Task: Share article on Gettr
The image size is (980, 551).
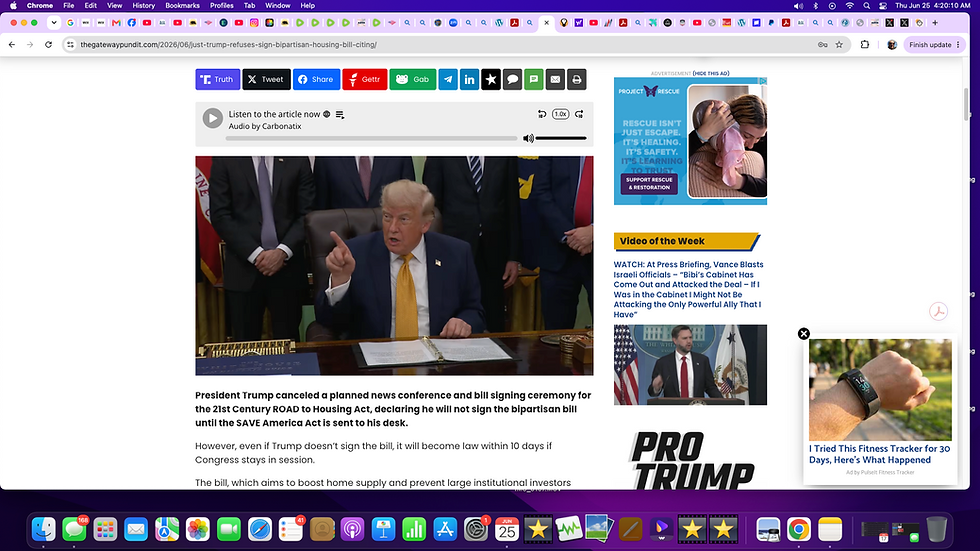Action: pyautogui.click(x=365, y=79)
